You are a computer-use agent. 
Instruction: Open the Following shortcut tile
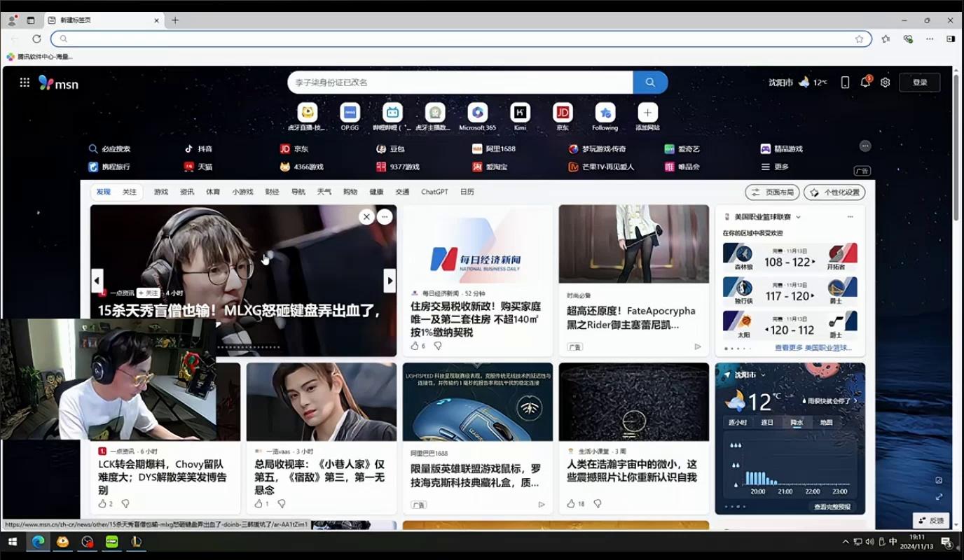tap(605, 116)
